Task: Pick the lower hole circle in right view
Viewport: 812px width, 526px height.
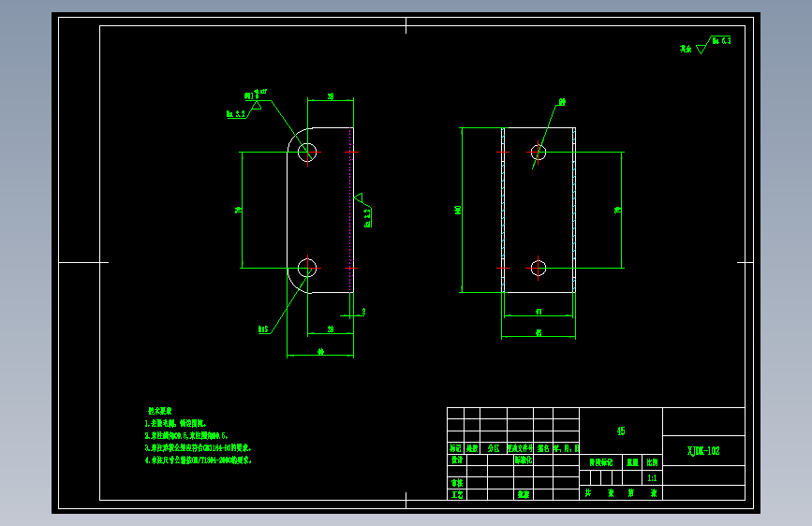Action: 538,269
